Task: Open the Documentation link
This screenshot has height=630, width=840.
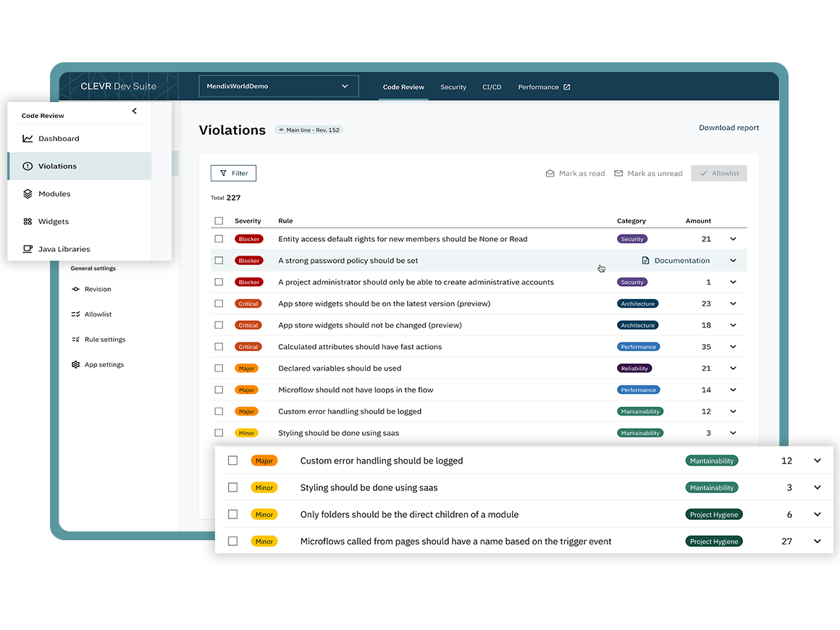Action: 676,261
